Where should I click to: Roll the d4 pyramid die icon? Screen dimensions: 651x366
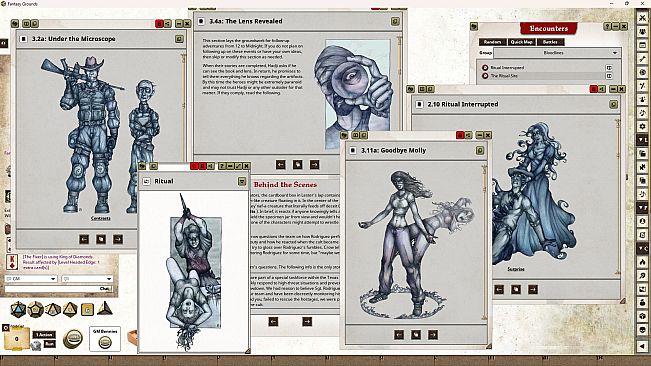104,308
